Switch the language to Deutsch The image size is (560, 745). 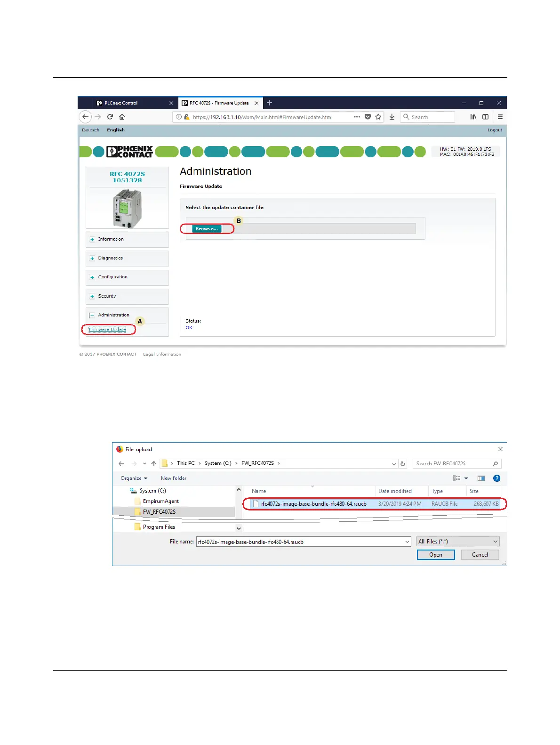coord(90,130)
